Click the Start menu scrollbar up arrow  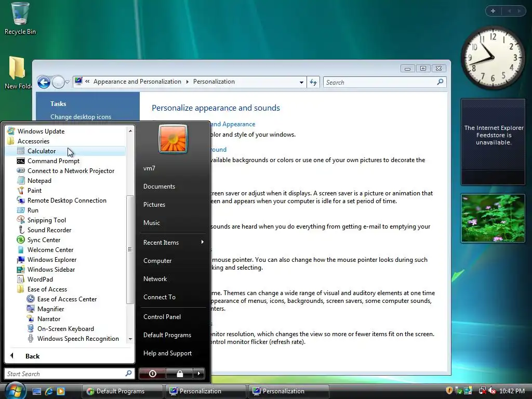point(130,130)
